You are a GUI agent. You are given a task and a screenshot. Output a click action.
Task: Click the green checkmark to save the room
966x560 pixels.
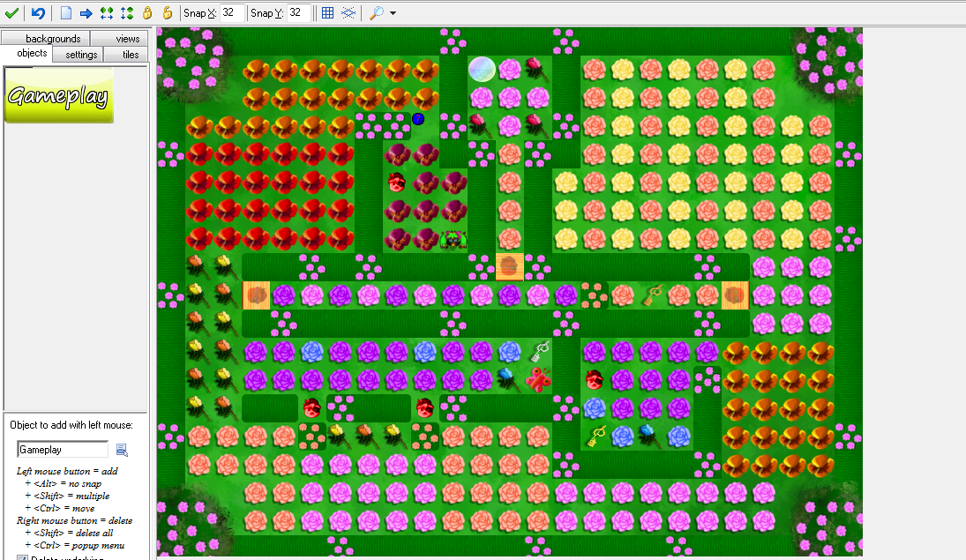[11, 12]
